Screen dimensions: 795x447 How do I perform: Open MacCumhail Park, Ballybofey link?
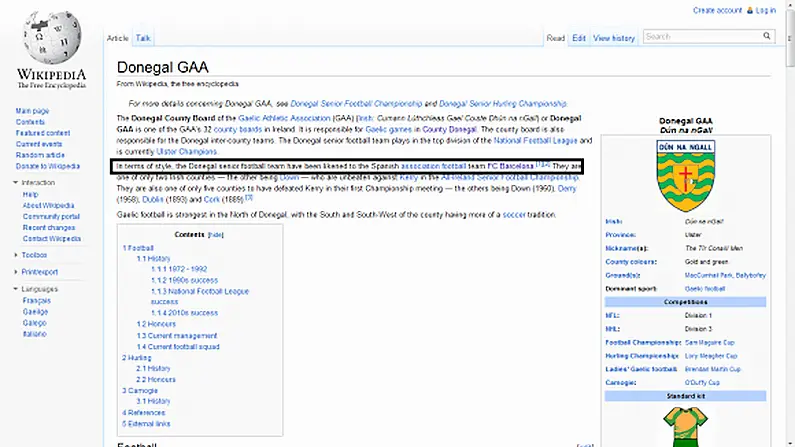725,275
